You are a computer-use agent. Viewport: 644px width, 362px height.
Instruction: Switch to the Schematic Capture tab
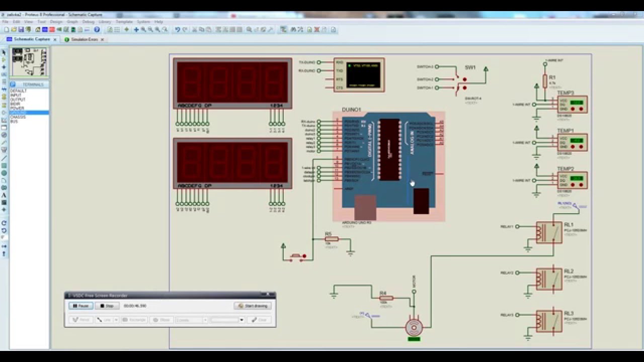click(32, 39)
